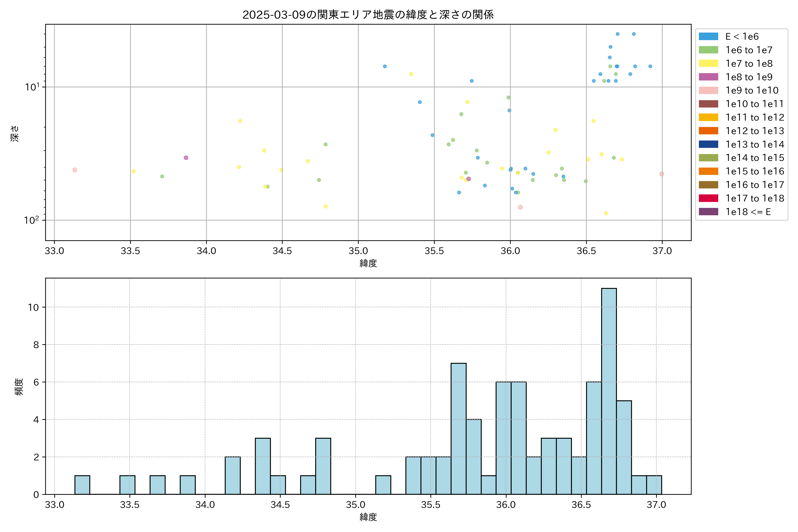
Task: Click the navy 1e13 to 1e14 legend swatch
Action: coord(708,145)
